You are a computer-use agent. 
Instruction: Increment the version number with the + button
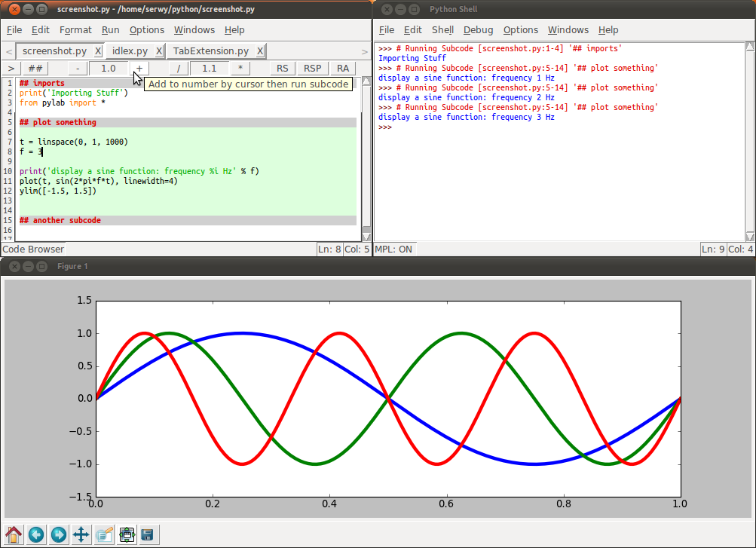pos(139,68)
